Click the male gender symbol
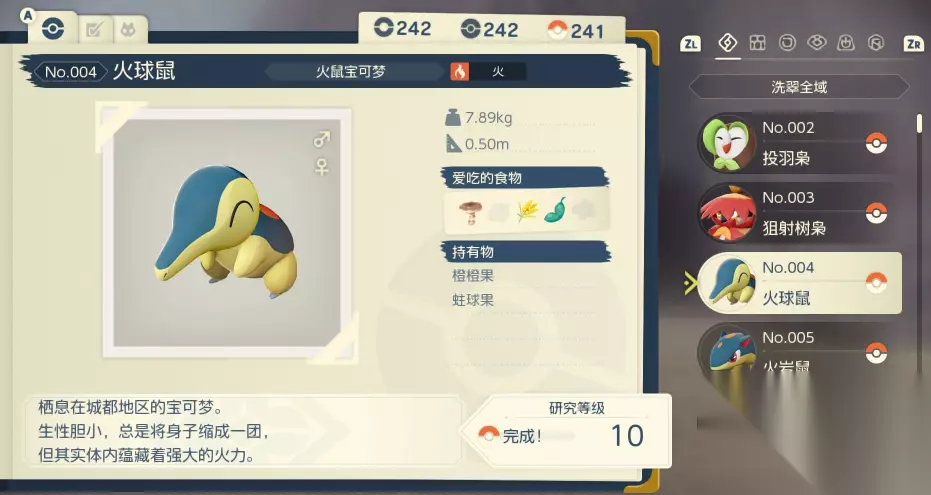 pos(321,139)
